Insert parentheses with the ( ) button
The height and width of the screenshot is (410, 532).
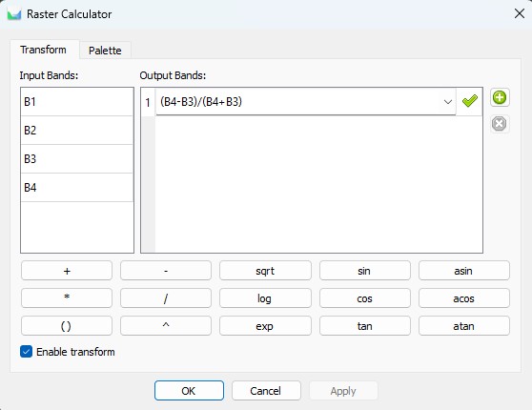pos(67,326)
